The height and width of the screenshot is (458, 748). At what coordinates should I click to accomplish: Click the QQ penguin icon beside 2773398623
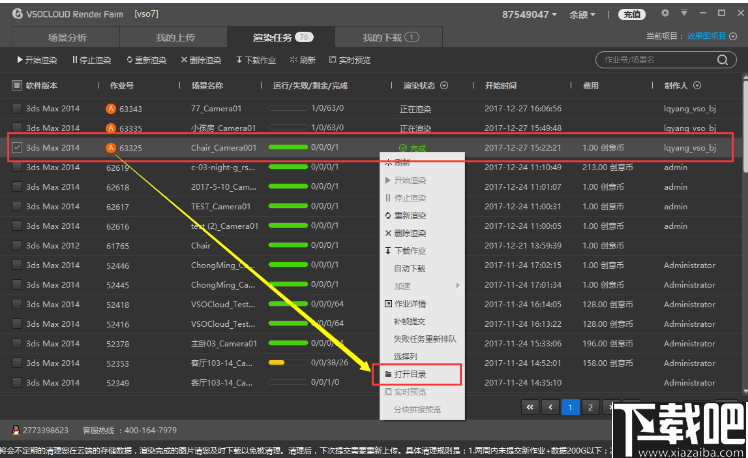click(16, 430)
